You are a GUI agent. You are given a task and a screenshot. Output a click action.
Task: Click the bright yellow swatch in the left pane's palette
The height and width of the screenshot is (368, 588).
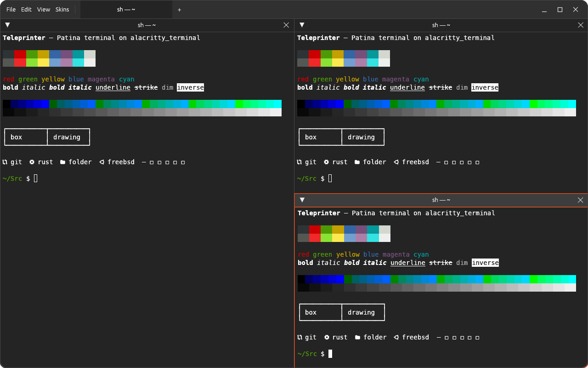(43, 63)
